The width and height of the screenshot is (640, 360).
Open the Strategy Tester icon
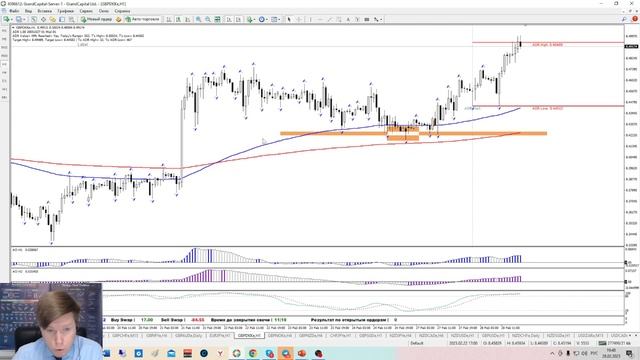pos(71,19)
